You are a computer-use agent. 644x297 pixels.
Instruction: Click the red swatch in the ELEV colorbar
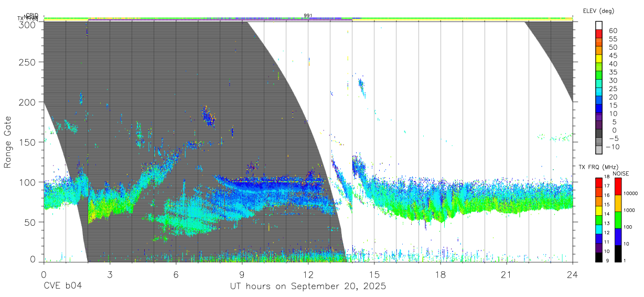600,34
